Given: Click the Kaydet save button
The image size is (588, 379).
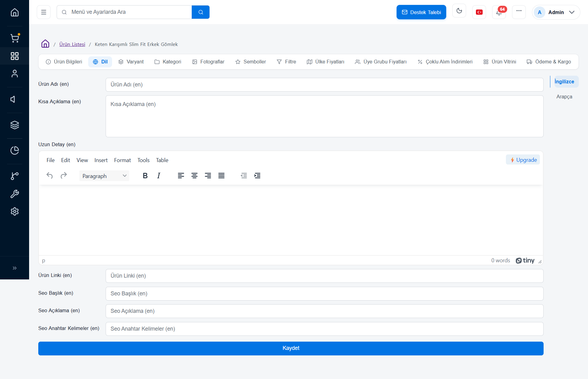Looking at the screenshot, I should 291,348.
